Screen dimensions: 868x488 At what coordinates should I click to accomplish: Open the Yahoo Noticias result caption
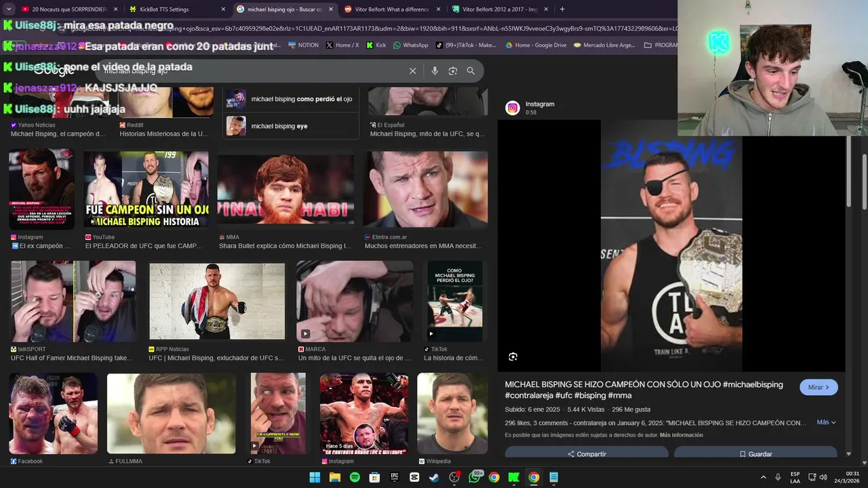pos(58,134)
